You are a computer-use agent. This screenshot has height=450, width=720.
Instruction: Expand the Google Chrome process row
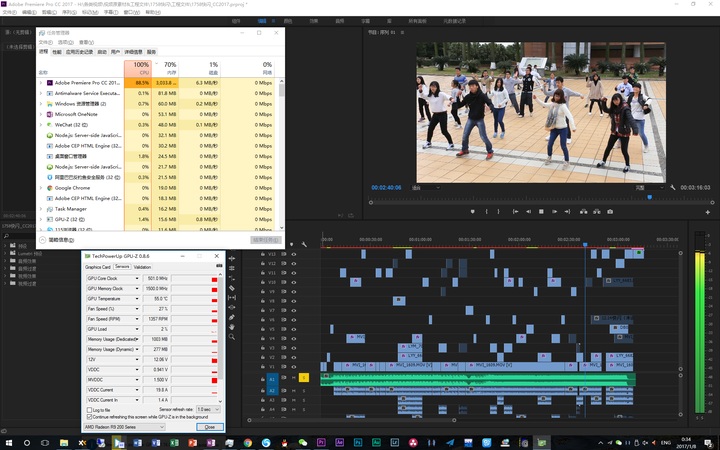(41, 188)
